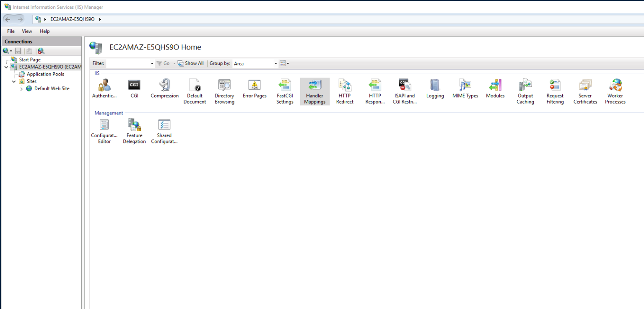Click inside the Filter input field

click(x=128, y=63)
